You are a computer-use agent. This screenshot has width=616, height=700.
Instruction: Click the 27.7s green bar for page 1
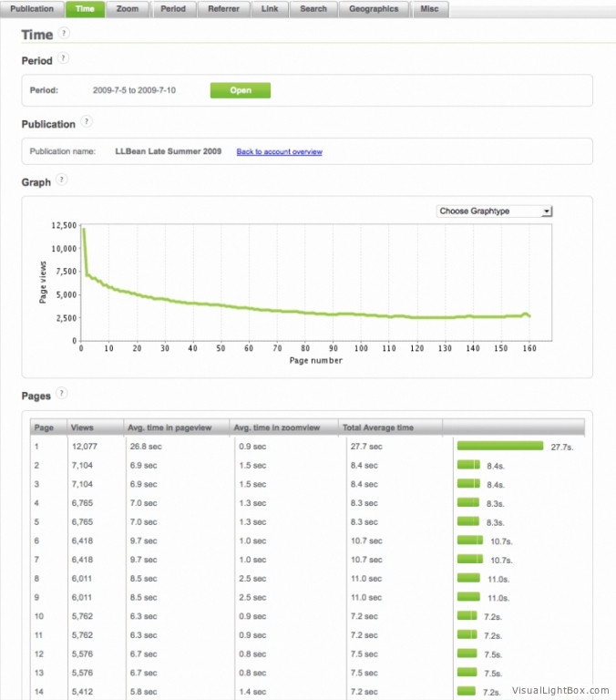(x=499, y=446)
